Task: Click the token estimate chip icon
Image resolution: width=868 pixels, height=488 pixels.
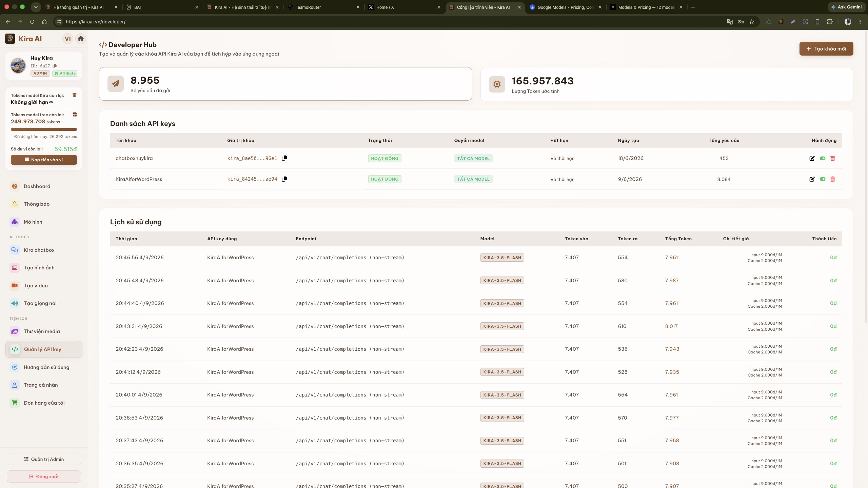Action: (x=497, y=84)
